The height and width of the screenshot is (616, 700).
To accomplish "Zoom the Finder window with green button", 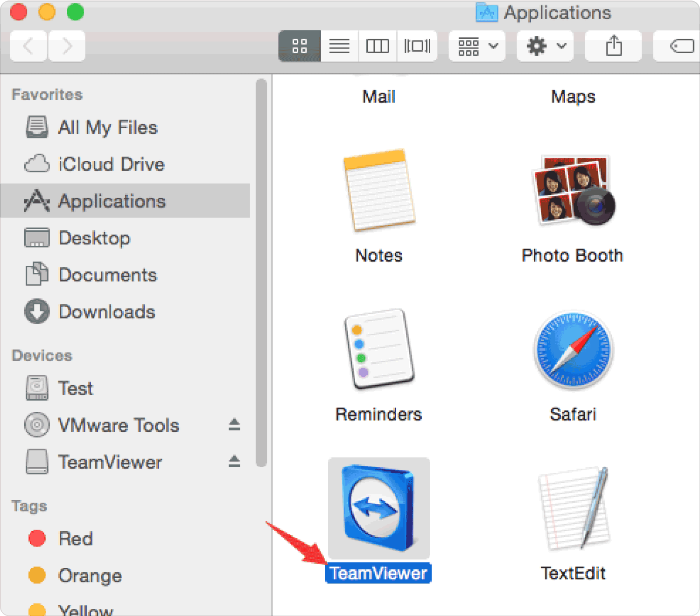I will [x=75, y=12].
